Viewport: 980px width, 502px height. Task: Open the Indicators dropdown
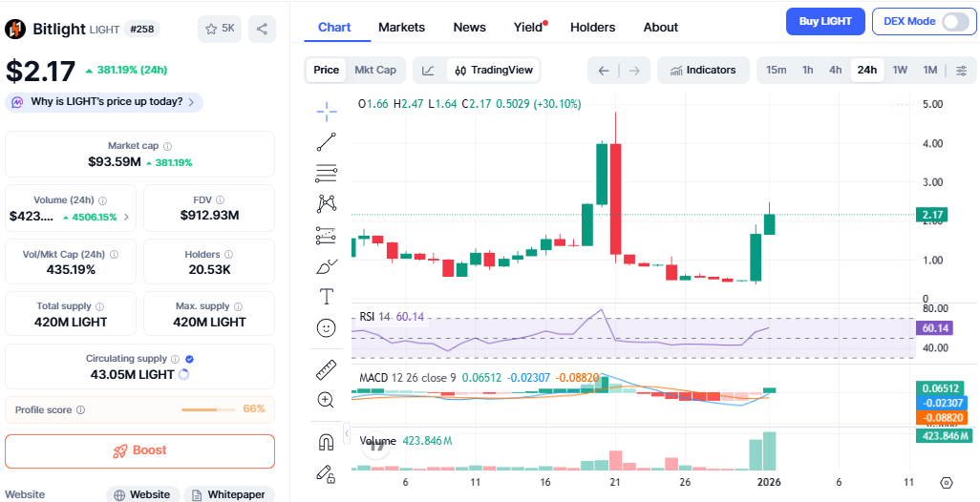703,71
